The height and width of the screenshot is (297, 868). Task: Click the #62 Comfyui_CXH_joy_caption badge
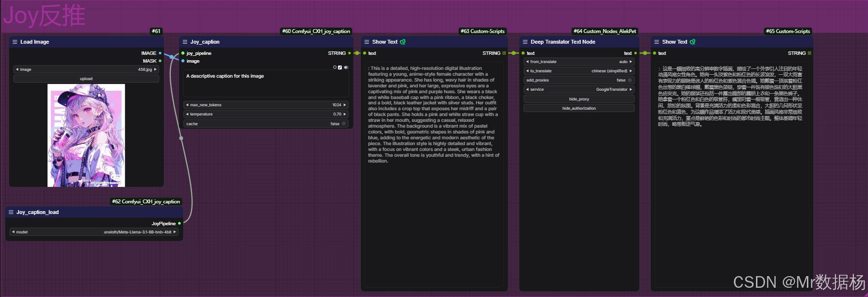(x=146, y=201)
